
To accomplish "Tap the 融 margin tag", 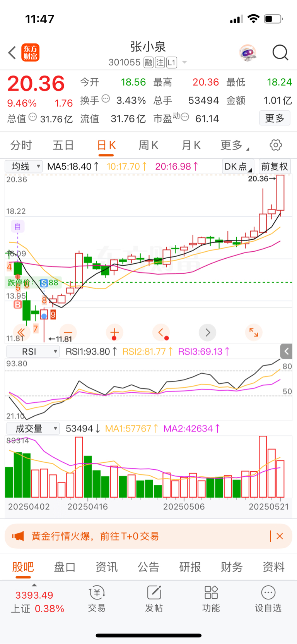I will [148, 62].
